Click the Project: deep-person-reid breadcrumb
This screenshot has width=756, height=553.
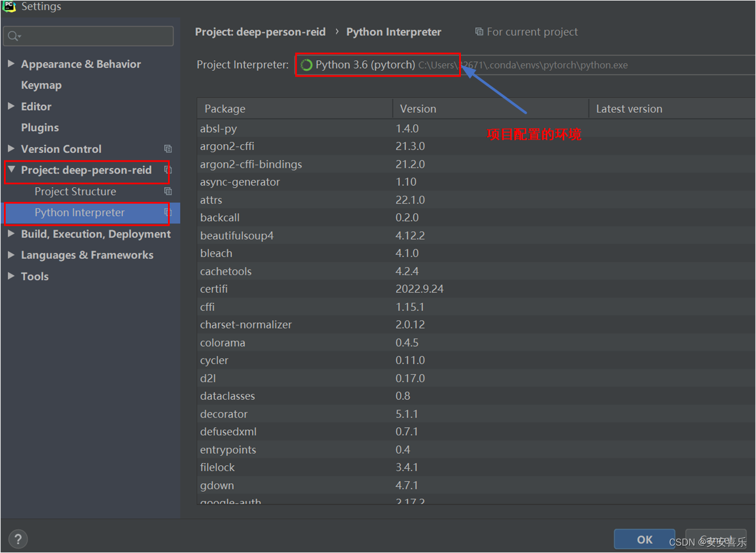pos(261,32)
